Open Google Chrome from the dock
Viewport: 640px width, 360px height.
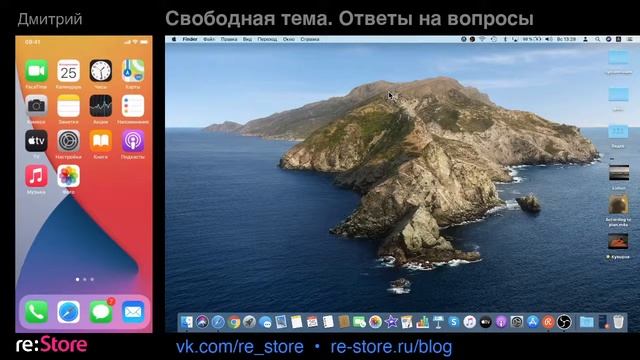coord(234,322)
